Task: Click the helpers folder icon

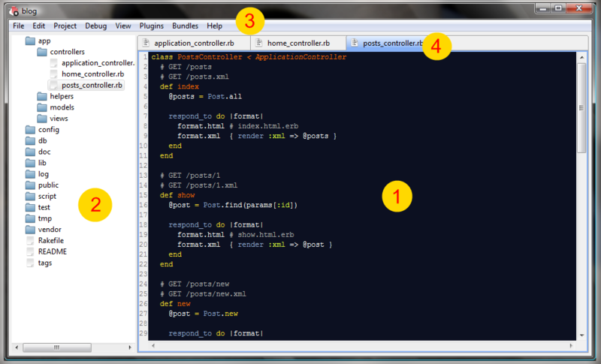Action: [42, 96]
